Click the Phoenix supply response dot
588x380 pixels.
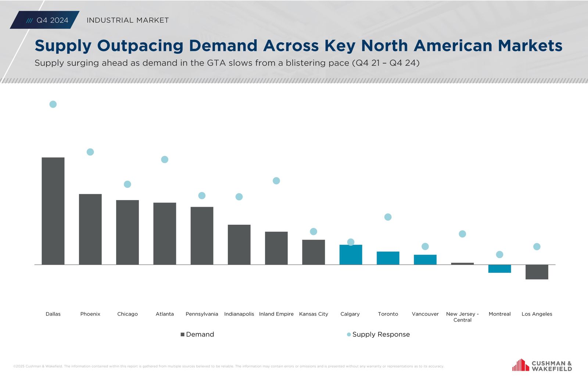click(90, 152)
